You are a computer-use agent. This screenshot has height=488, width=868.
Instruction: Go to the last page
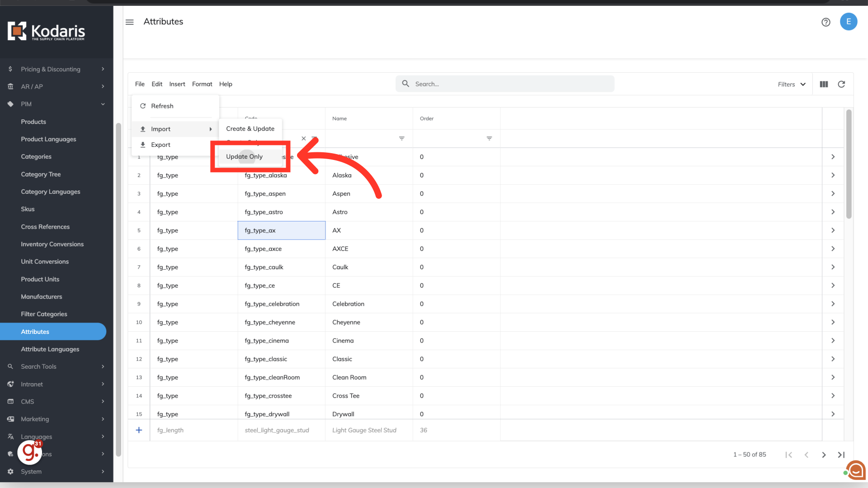point(841,455)
